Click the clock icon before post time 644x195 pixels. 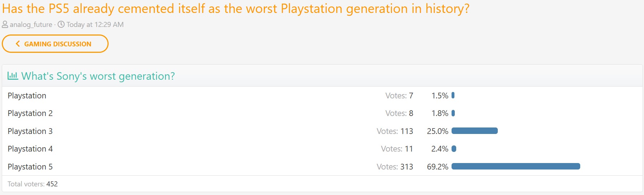click(61, 24)
